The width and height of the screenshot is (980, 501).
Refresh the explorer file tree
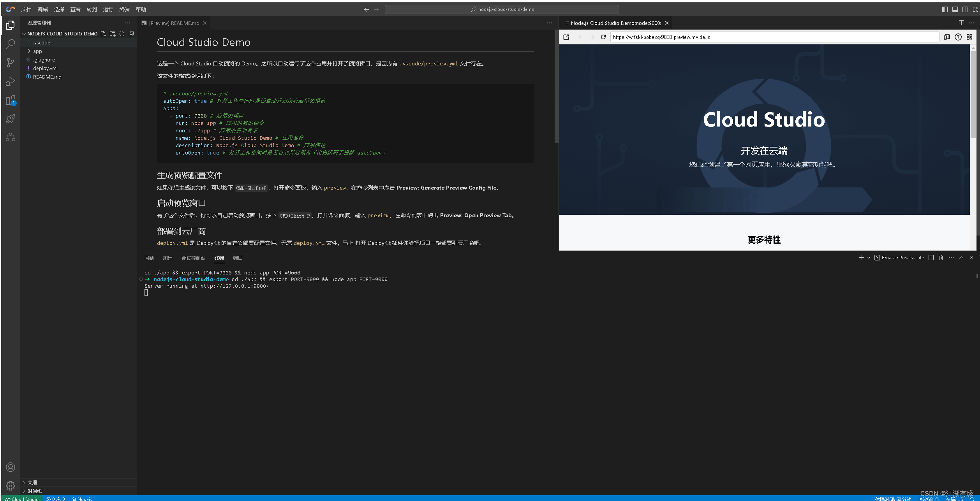pos(122,34)
